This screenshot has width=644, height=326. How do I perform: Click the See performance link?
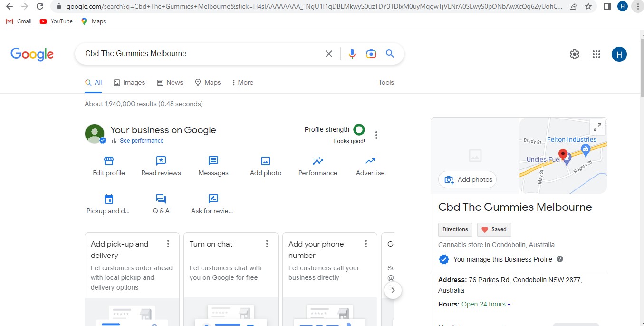[141, 141]
